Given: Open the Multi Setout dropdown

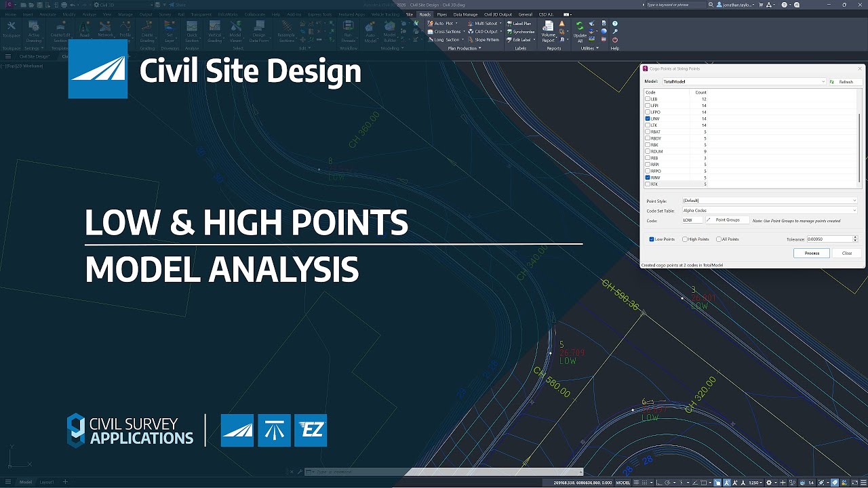Looking at the screenshot, I should coord(501,23).
